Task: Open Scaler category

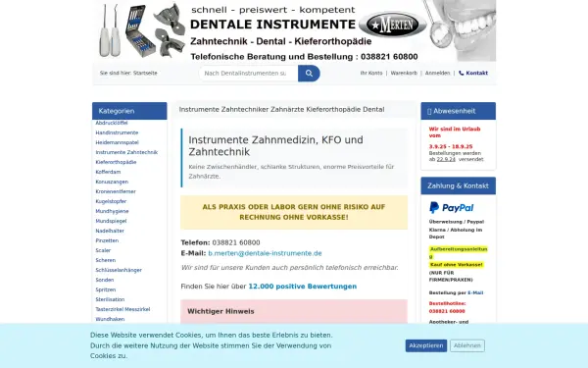Action: click(103, 250)
